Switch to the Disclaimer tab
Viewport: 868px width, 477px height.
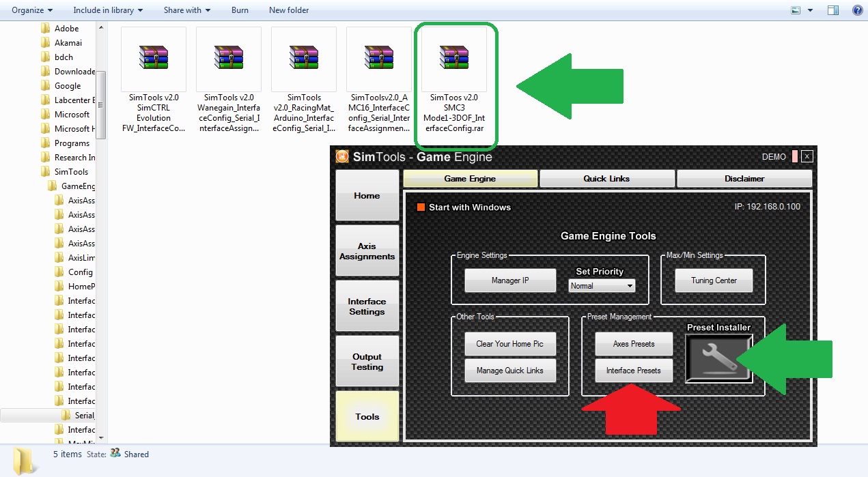point(744,179)
